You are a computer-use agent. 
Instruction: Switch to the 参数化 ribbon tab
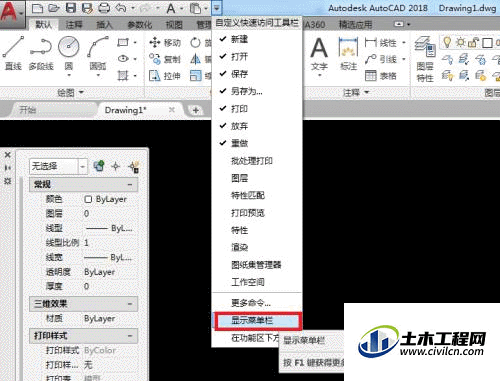[140, 24]
